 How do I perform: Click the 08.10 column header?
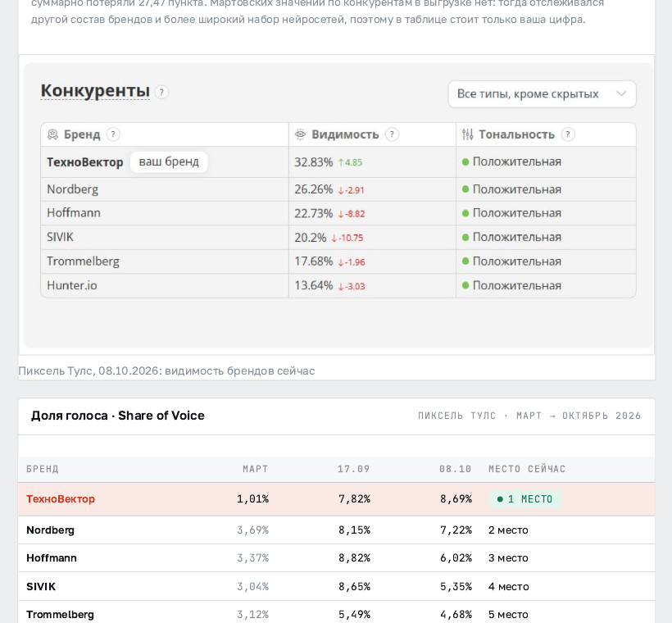tap(455, 469)
